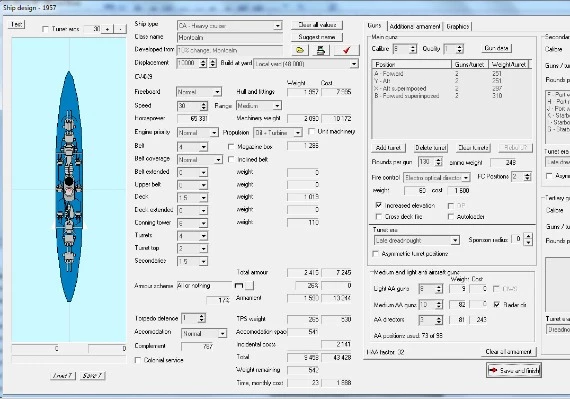The height and width of the screenshot is (399, 570).
Task: Enable the Autoloader checkbox
Action: tap(451, 217)
